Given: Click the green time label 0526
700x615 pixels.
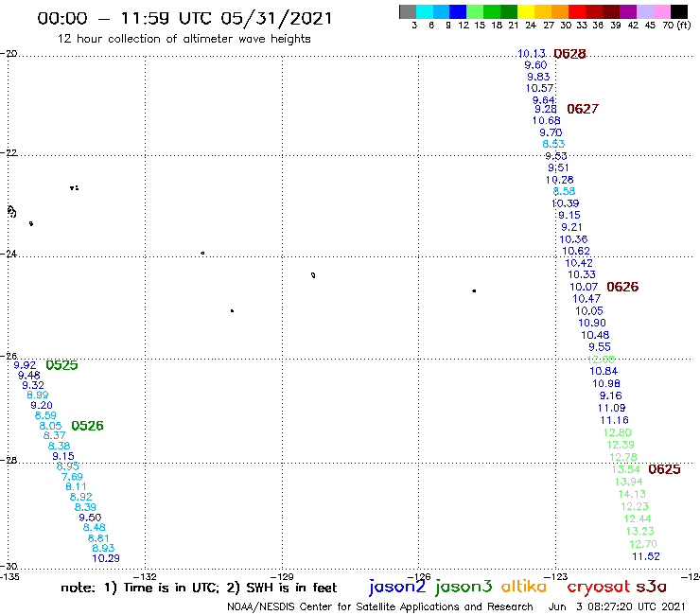Looking at the screenshot, I should pos(87,426).
